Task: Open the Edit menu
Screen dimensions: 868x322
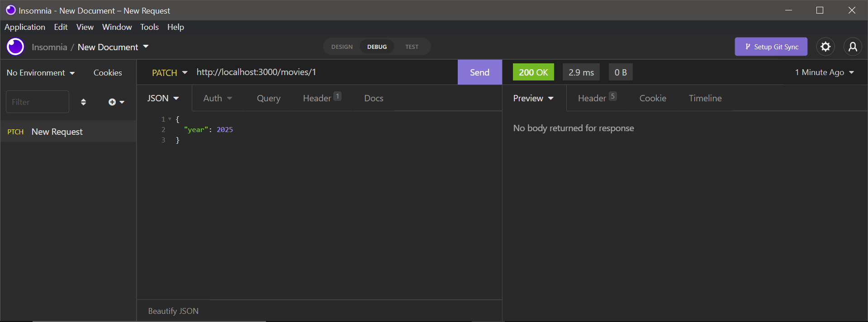Action: [61, 27]
